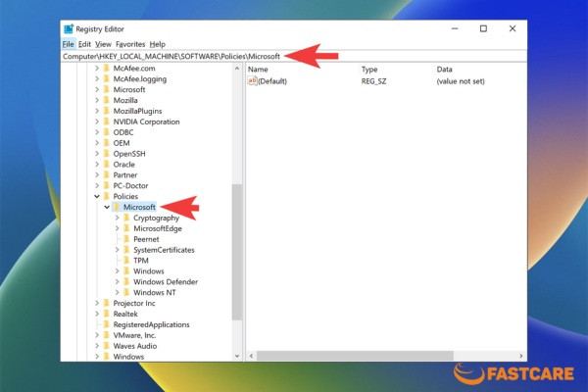
Task: Expand the NVIDIA Corporation key
Action: pyautogui.click(x=97, y=122)
